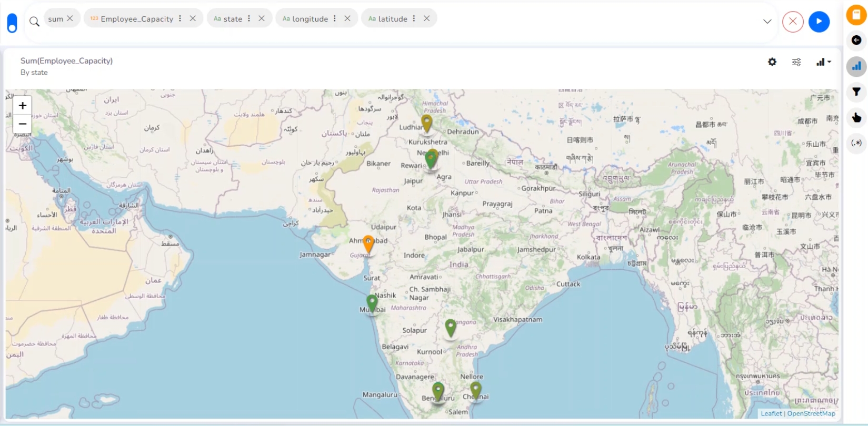Open the filter funnel icon in sidebar
Viewport: 868px width, 426px height.
coord(856,92)
